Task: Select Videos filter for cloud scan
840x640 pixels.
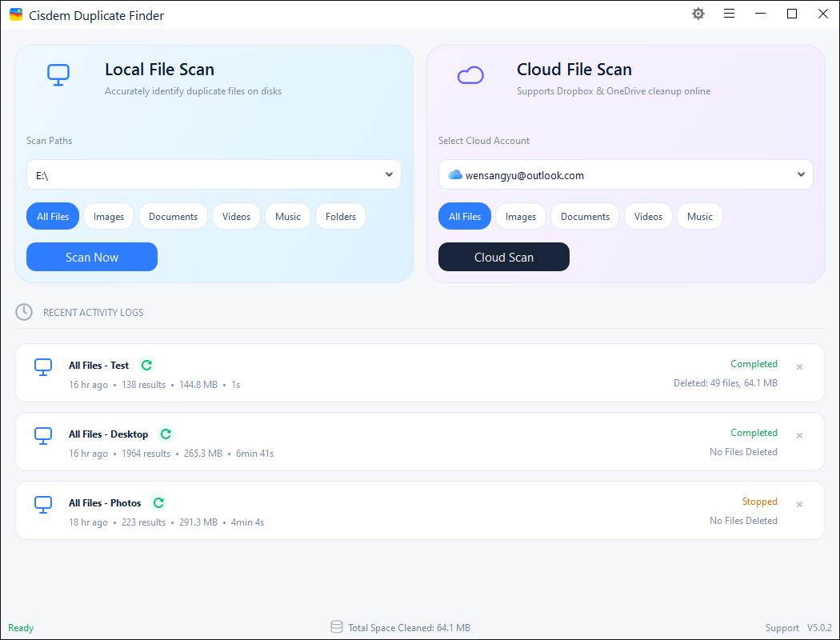Action: point(648,216)
